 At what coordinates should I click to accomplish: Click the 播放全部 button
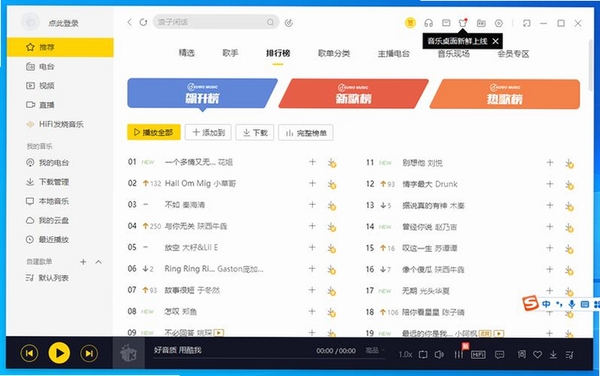(x=154, y=132)
